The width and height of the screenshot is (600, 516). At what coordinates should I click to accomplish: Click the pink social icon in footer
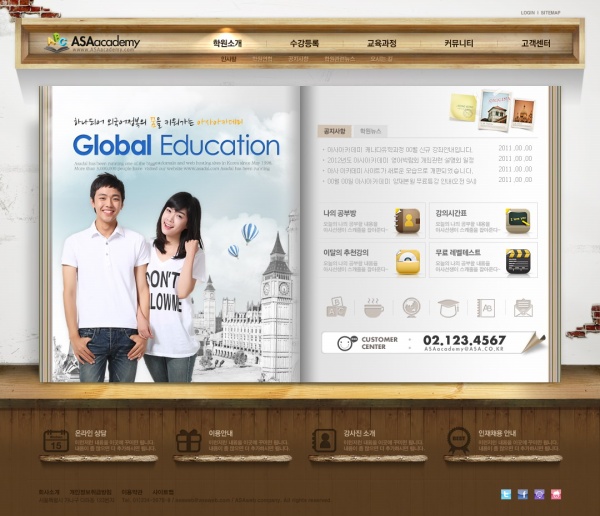click(x=556, y=494)
